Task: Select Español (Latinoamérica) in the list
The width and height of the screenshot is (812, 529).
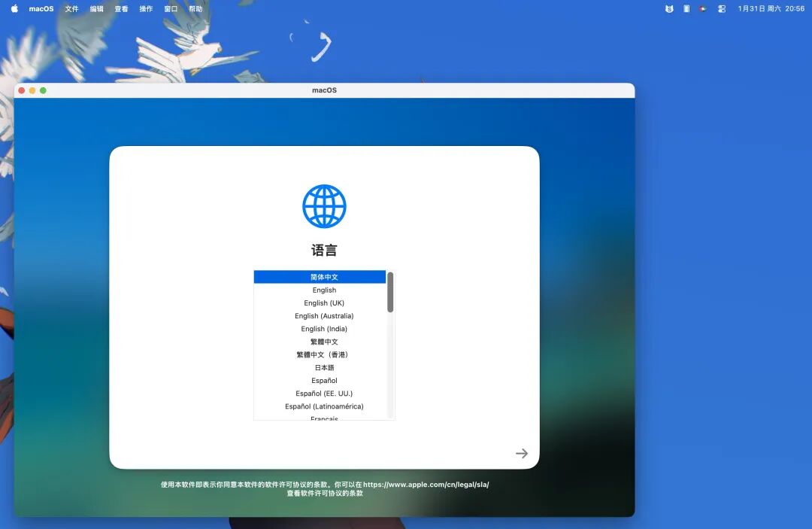Action: click(324, 406)
